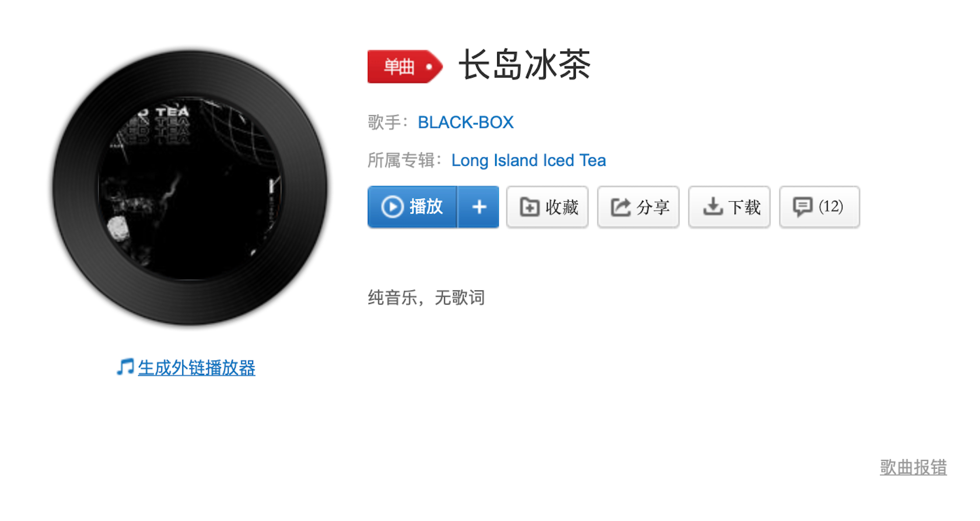The height and width of the screenshot is (521, 980).
Task: Click the 下载 button text
Action: (744, 207)
